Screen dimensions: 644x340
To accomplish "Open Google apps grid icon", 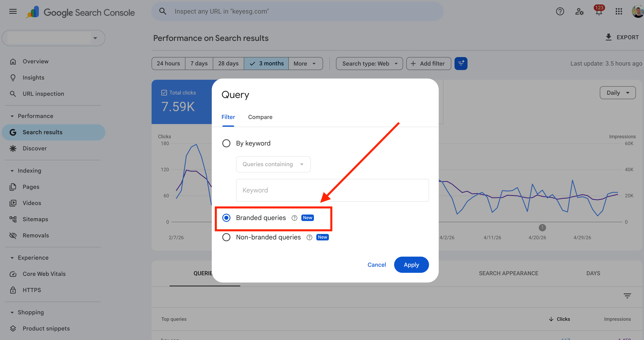I will click(618, 12).
